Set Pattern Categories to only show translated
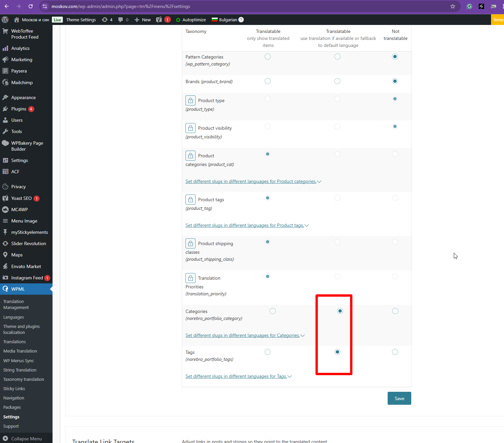504x443 pixels. coord(268,57)
